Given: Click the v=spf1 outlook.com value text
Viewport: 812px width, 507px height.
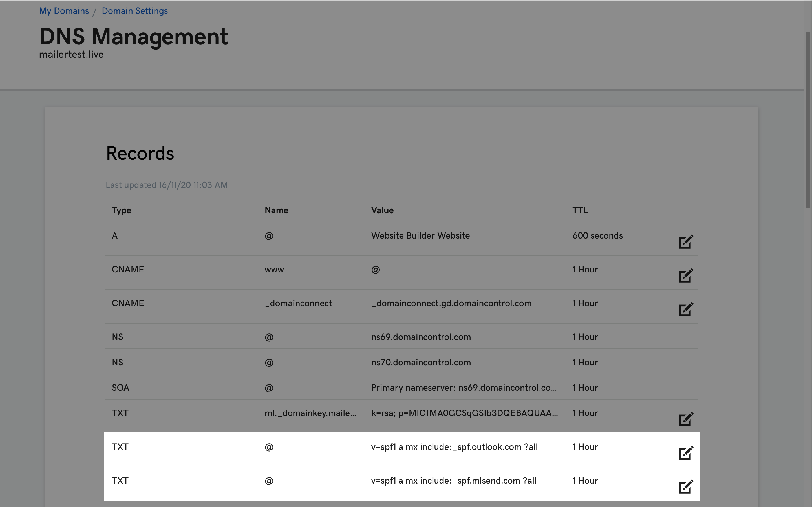Looking at the screenshot, I should pyautogui.click(x=454, y=447).
